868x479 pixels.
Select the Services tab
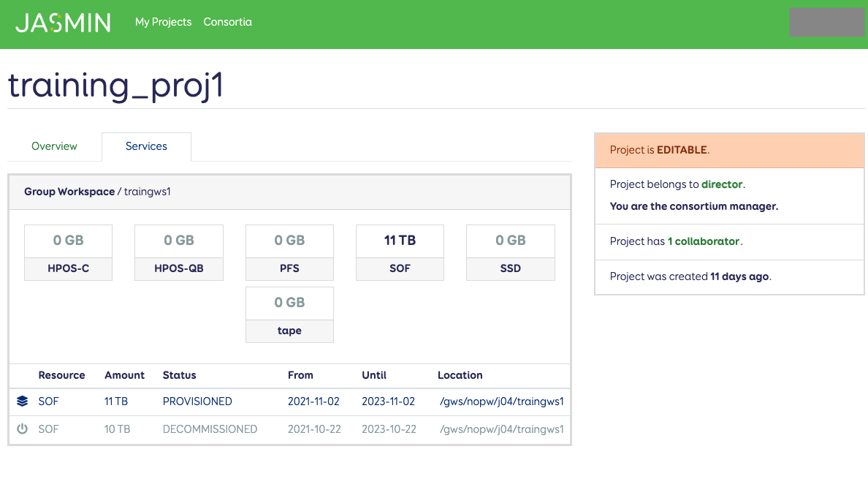click(x=146, y=146)
